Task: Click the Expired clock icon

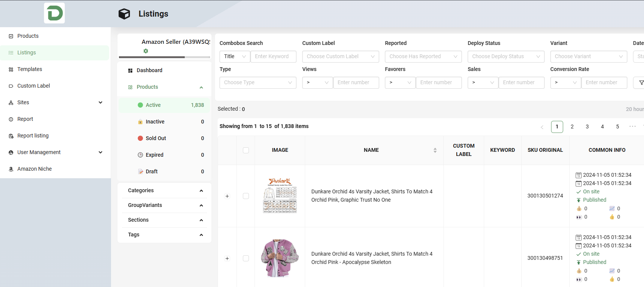Action: coord(140,155)
